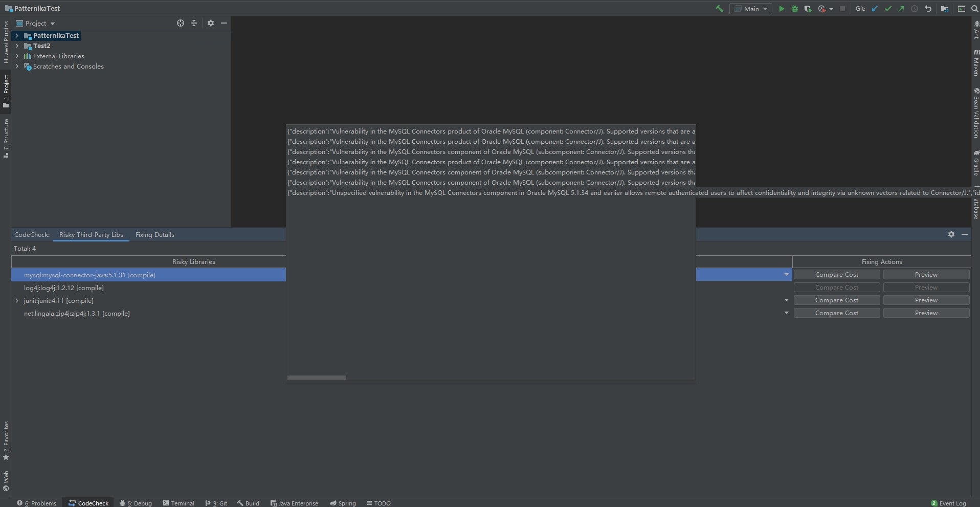Open Search Everywhere magnifier
The width and height of the screenshot is (980, 507).
pos(974,9)
